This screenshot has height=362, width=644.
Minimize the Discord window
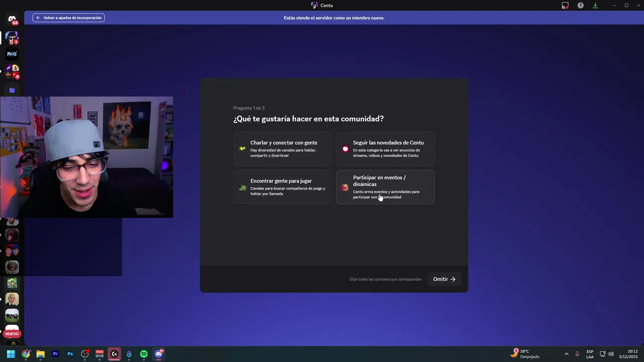pyautogui.click(x=614, y=6)
